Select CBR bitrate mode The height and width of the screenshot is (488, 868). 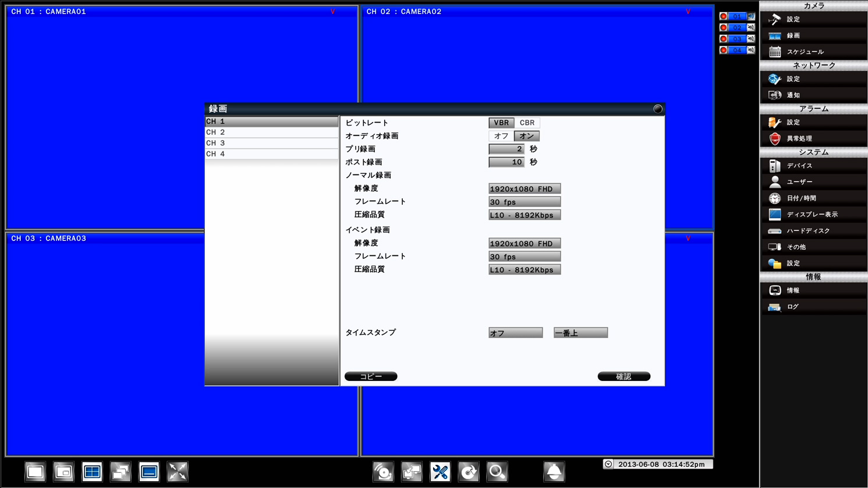527,123
